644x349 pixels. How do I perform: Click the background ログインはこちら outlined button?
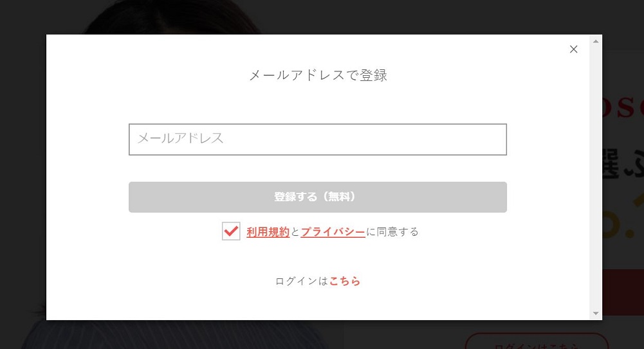(x=537, y=341)
